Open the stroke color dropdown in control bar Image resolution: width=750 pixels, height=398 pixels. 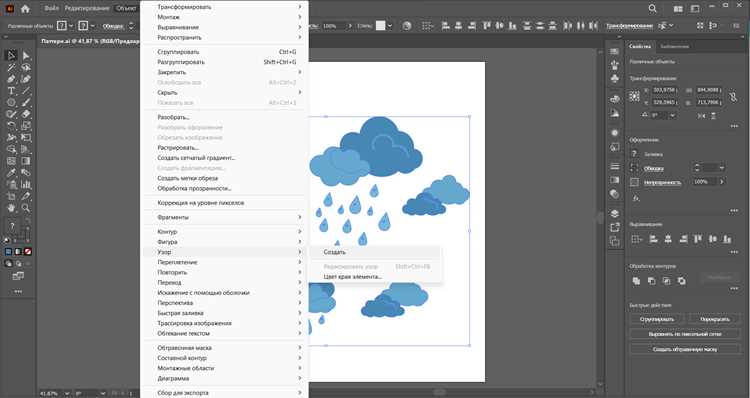tap(93, 26)
